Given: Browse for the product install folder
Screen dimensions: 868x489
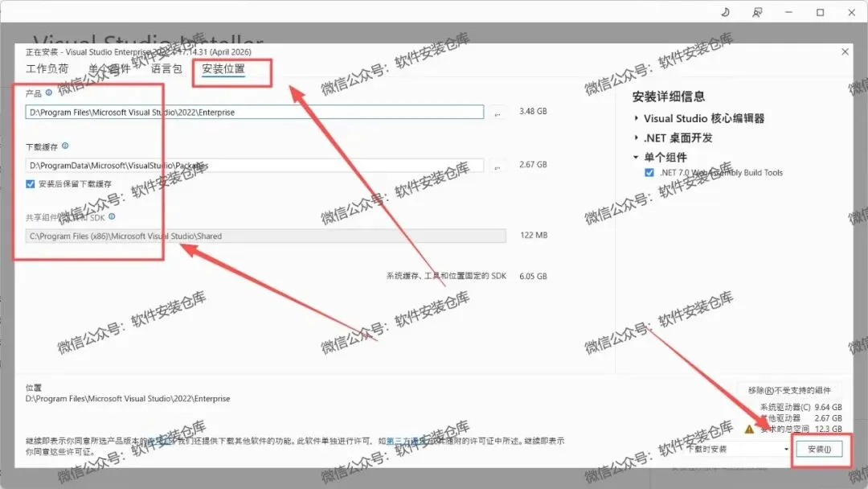Looking at the screenshot, I should coord(497,113).
